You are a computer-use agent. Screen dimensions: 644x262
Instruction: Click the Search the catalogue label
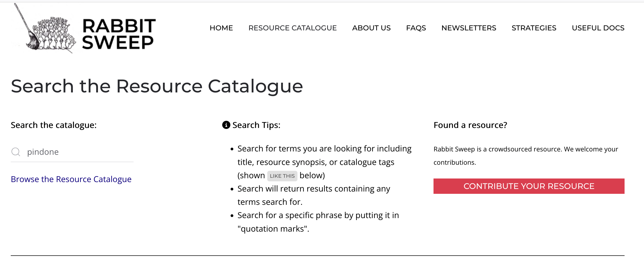pos(54,125)
